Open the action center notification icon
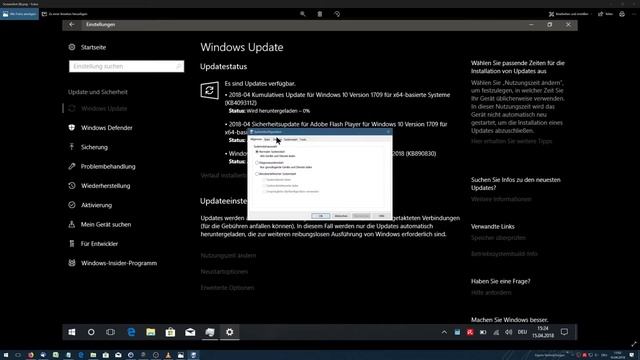The width and height of the screenshot is (640, 360). pyautogui.click(x=564, y=332)
